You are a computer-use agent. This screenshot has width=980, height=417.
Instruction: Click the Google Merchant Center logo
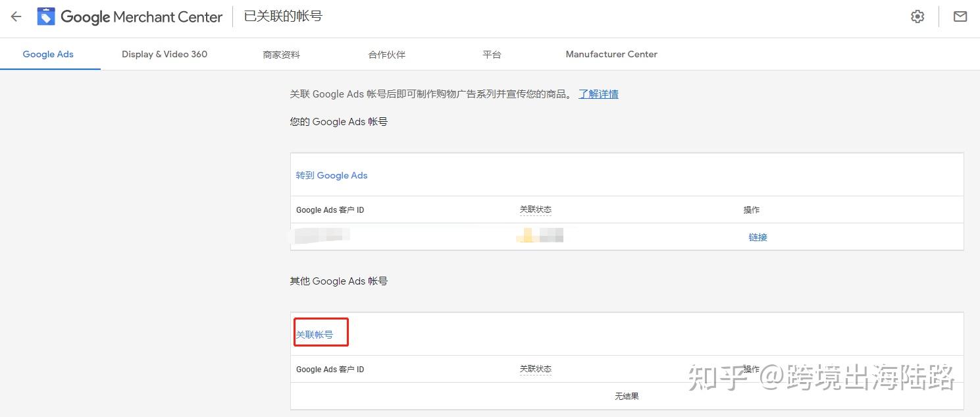pos(47,17)
